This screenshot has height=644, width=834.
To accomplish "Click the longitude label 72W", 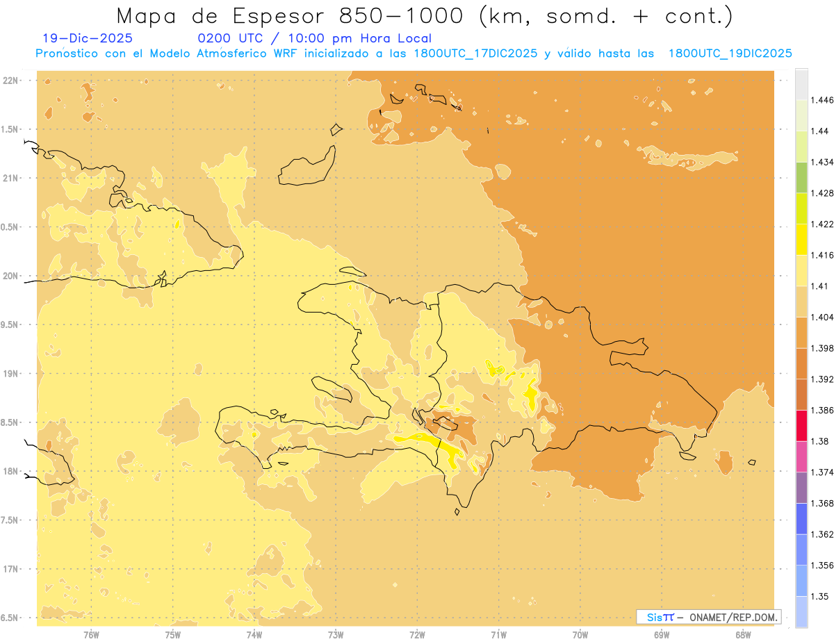I will coord(417,634).
